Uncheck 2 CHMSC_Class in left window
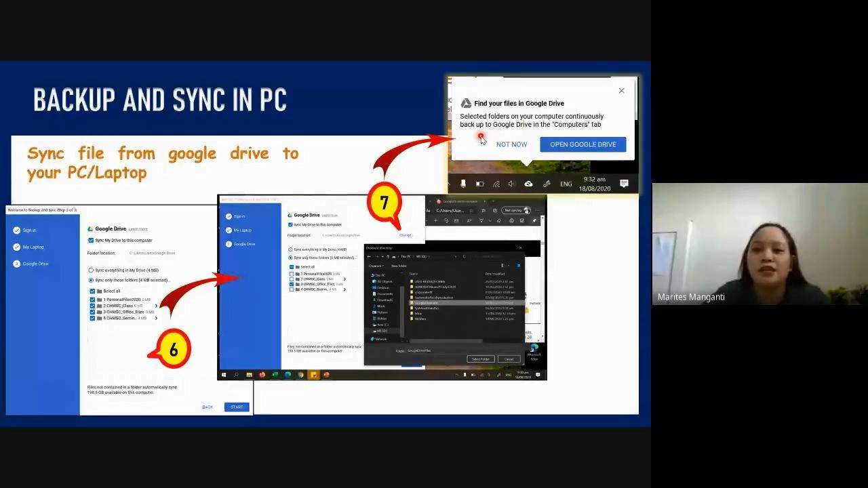This screenshot has height=488, width=868. [x=93, y=306]
